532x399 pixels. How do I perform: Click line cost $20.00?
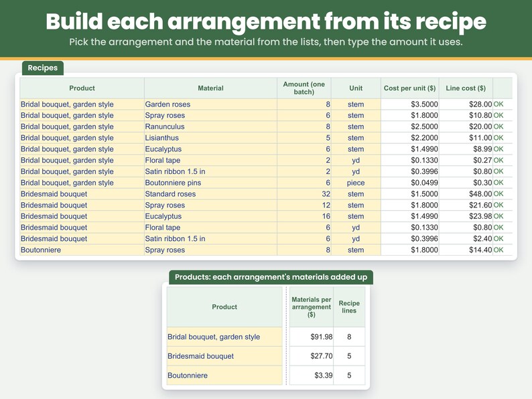(x=466, y=127)
